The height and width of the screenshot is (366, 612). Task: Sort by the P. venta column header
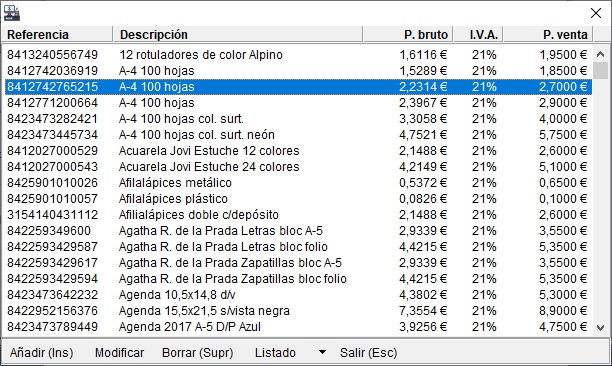pyautogui.click(x=548, y=34)
